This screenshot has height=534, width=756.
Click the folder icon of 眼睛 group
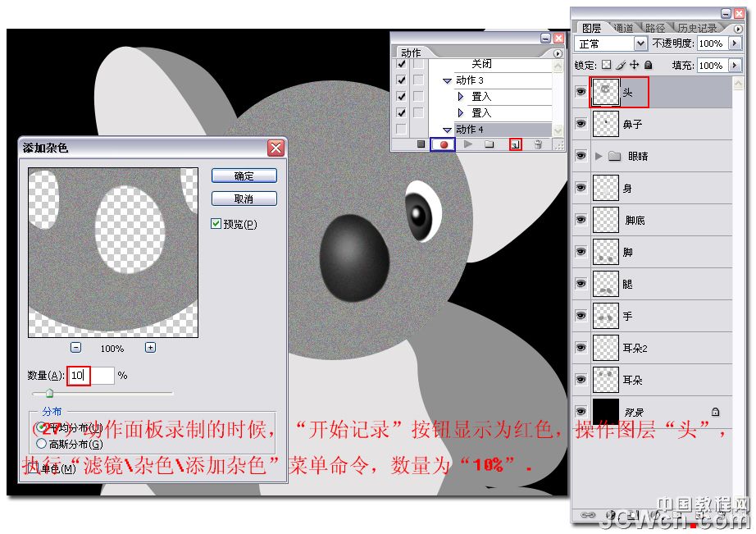click(614, 156)
